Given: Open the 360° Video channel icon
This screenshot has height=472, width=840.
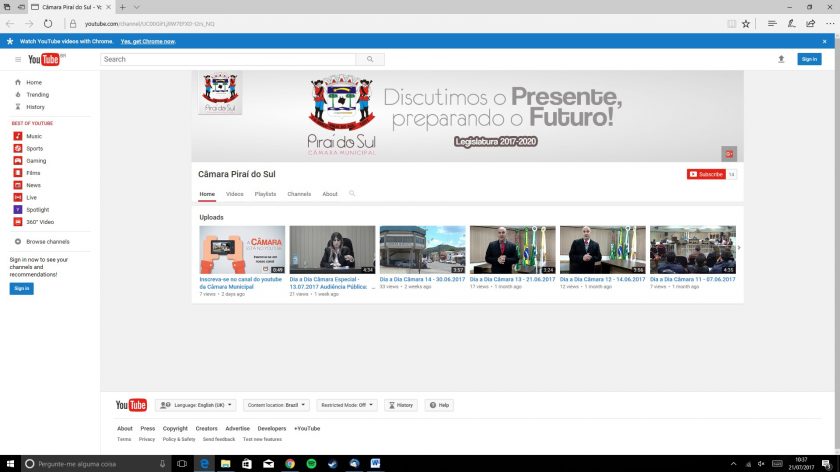Looking at the screenshot, I should pos(18,222).
